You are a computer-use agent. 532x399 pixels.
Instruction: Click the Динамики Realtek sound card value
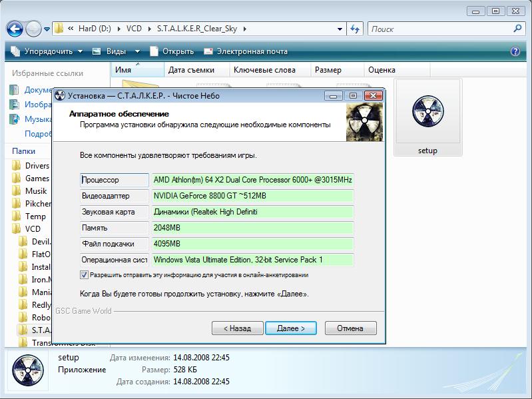tap(252, 212)
